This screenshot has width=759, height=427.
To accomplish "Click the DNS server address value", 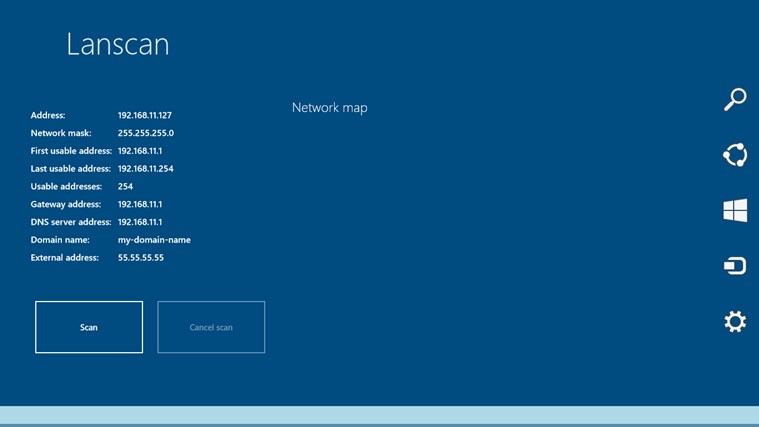I will 140,222.
